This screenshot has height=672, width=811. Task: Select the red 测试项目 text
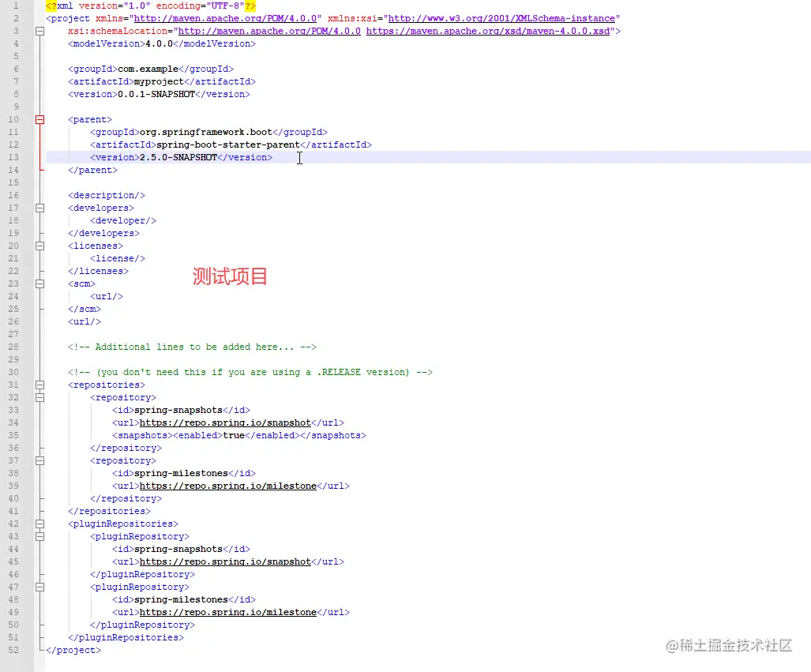pos(229,277)
